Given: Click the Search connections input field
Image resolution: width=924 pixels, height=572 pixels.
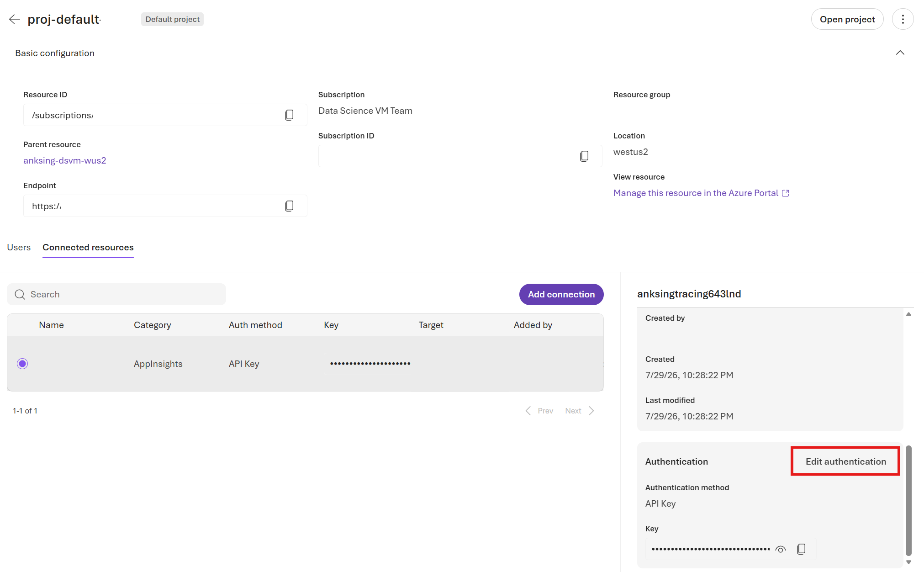Looking at the screenshot, I should 116,295.
